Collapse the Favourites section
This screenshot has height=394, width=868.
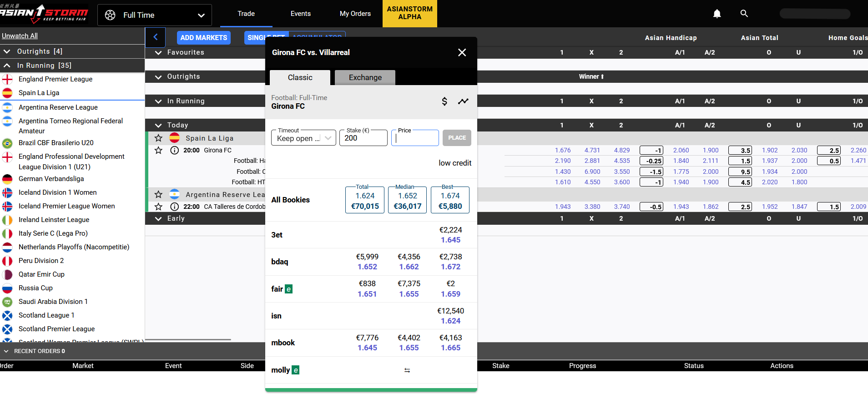click(158, 53)
